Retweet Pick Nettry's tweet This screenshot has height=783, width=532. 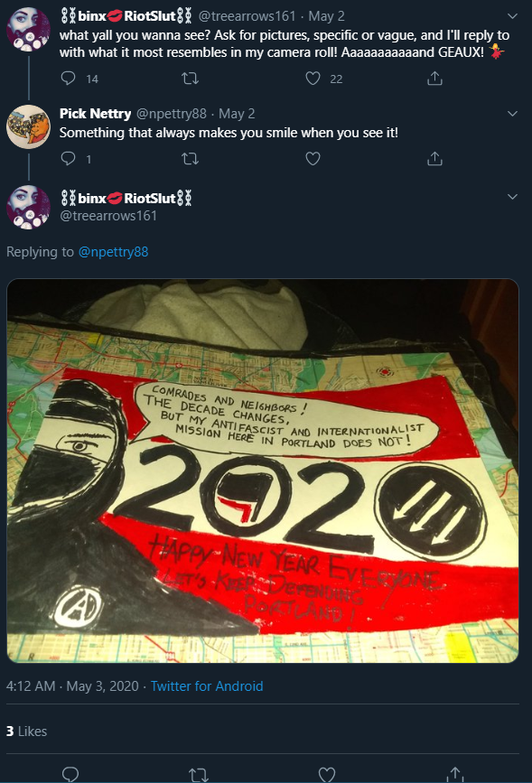(190, 159)
